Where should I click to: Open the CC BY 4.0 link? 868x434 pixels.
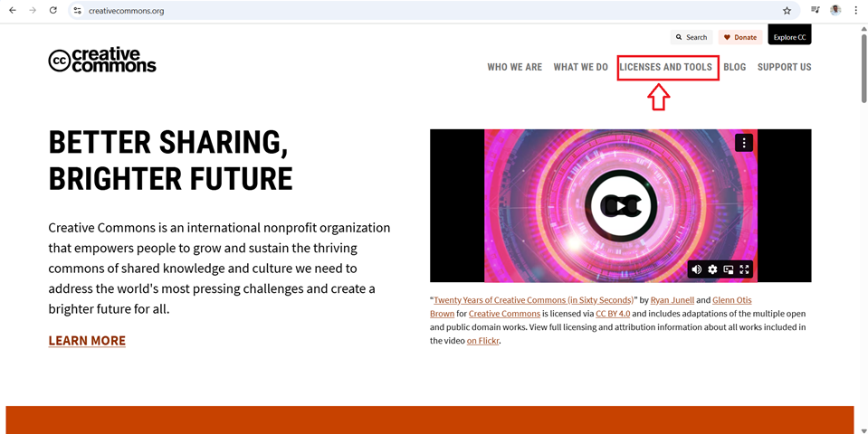tap(613, 314)
